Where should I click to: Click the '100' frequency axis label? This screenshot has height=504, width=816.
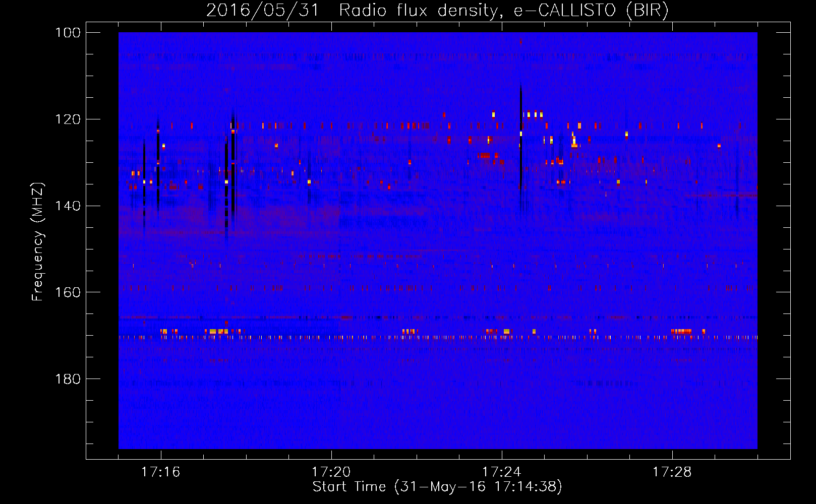(x=68, y=33)
